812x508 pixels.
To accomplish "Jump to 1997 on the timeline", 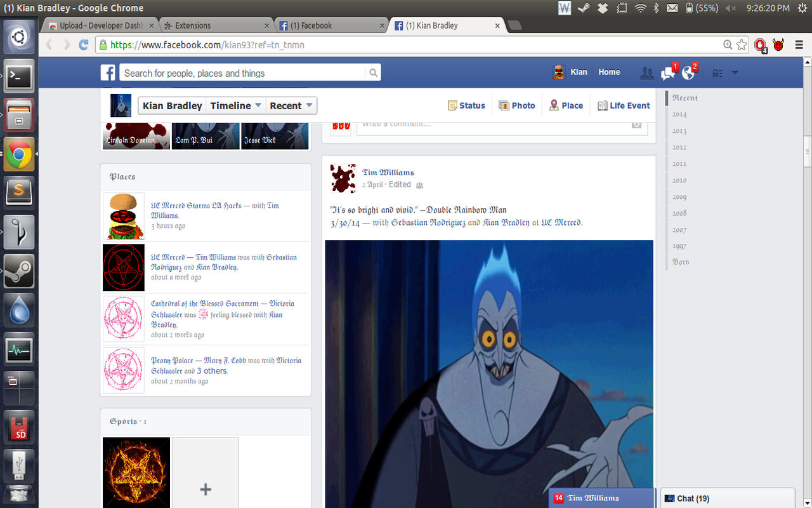I will click(679, 246).
